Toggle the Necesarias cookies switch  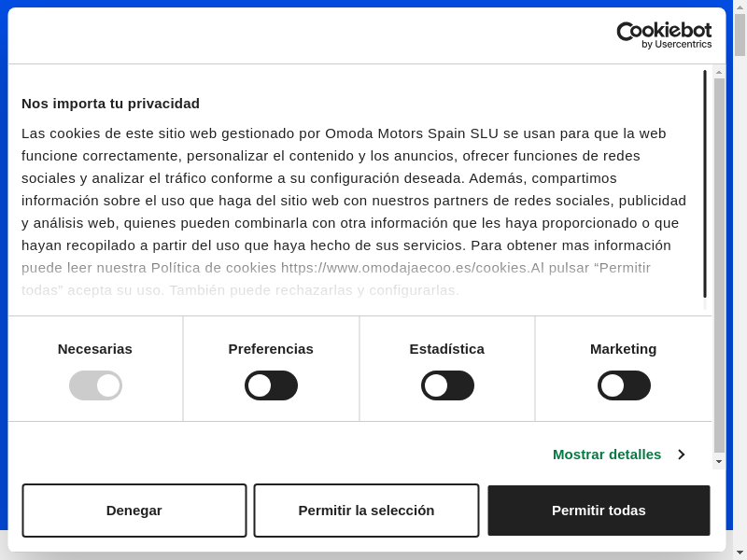(x=95, y=385)
